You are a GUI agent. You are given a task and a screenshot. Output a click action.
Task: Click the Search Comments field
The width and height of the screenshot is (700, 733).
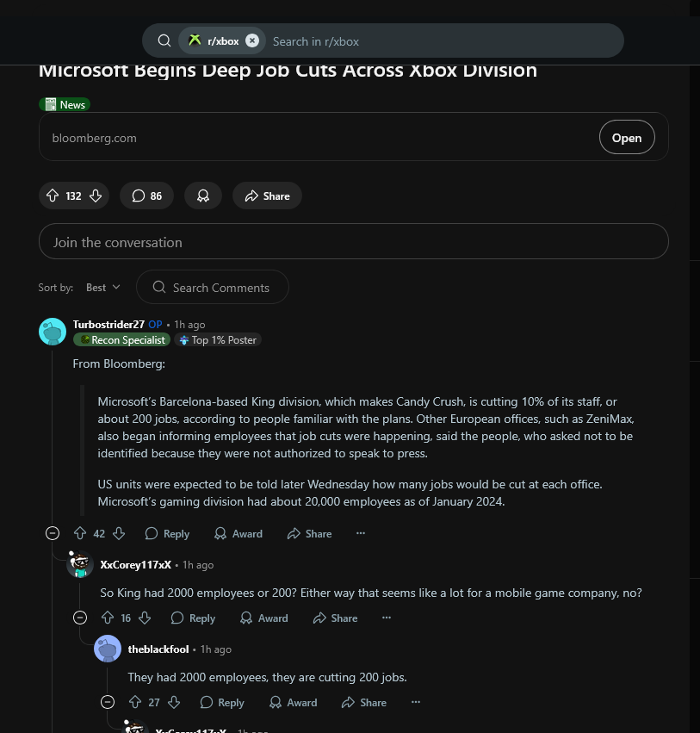coord(213,287)
